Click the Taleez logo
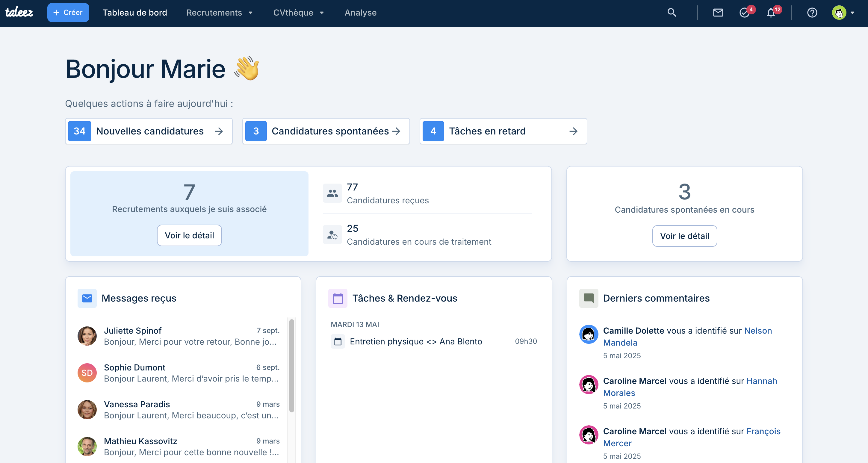The height and width of the screenshot is (463, 868). click(19, 12)
